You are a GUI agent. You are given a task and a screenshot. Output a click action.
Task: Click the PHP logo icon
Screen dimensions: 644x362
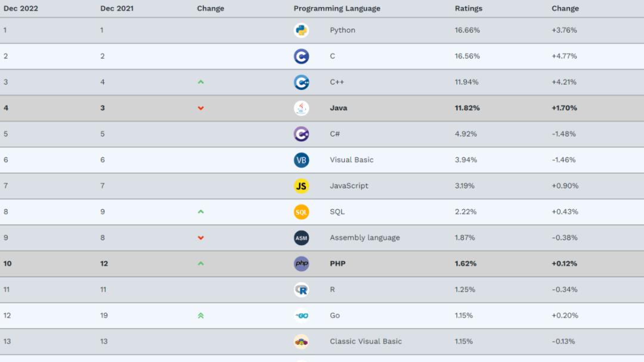(301, 264)
